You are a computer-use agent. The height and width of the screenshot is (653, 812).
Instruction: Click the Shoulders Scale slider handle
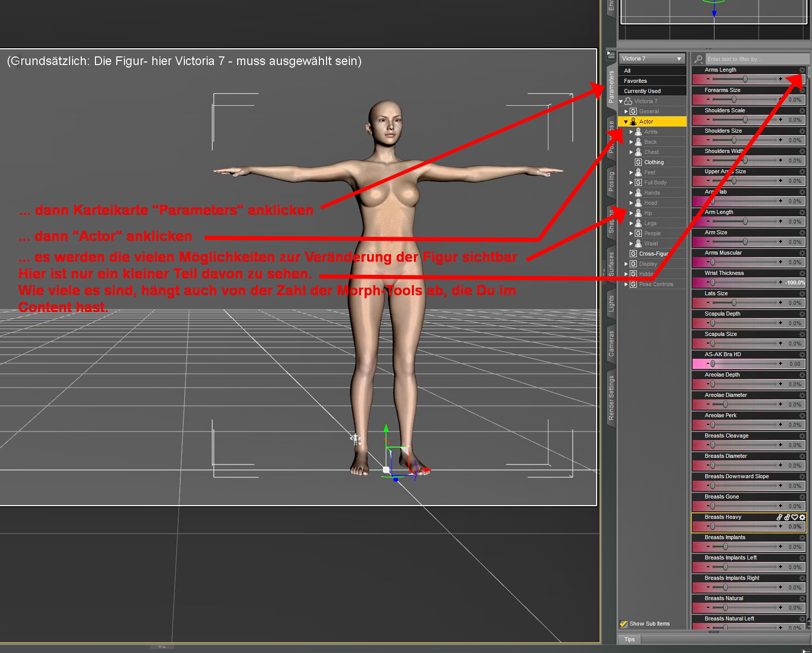[x=745, y=120]
